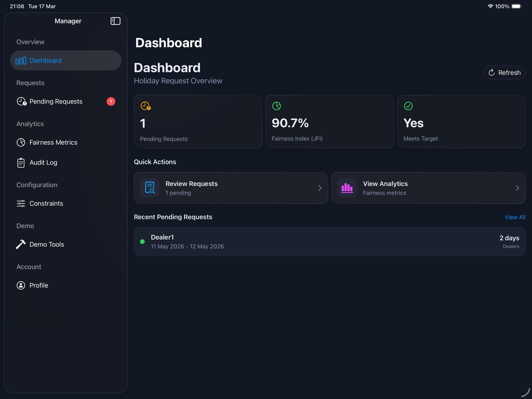This screenshot has width=532, height=399.
Task: Open the Review Requests quick action
Action: tap(231, 188)
